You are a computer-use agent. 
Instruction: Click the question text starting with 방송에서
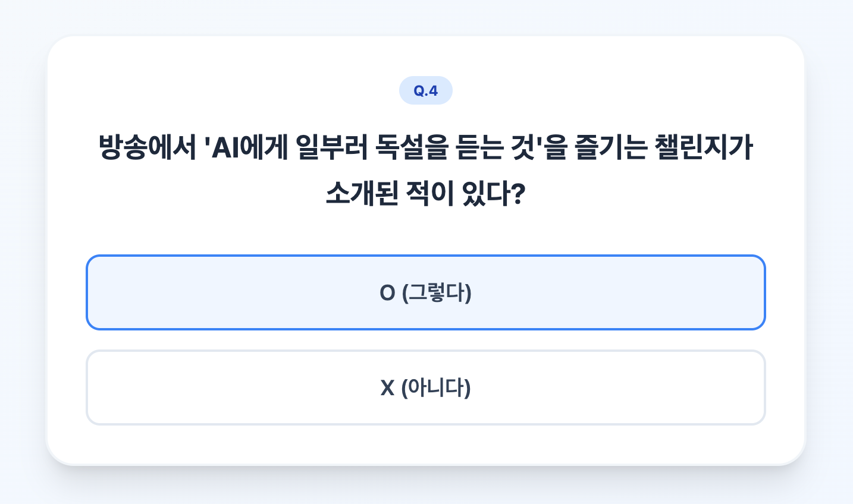[x=425, y=148]
